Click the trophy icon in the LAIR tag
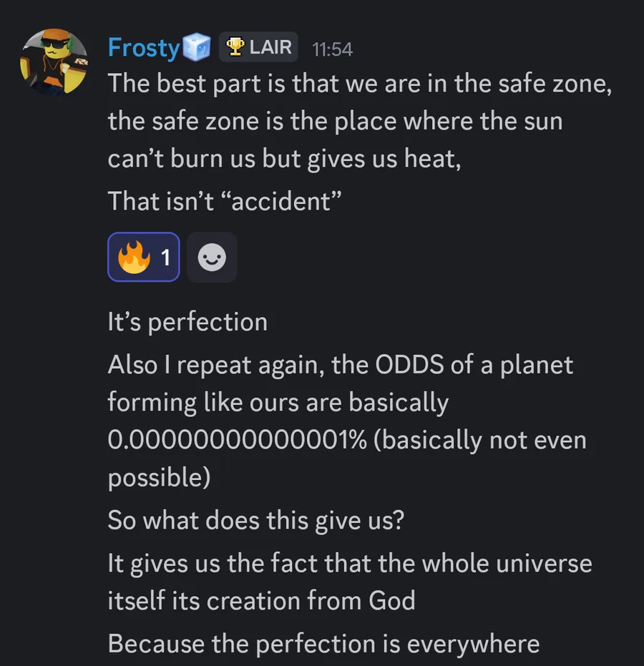644x666 pixels. coord(235,47)
